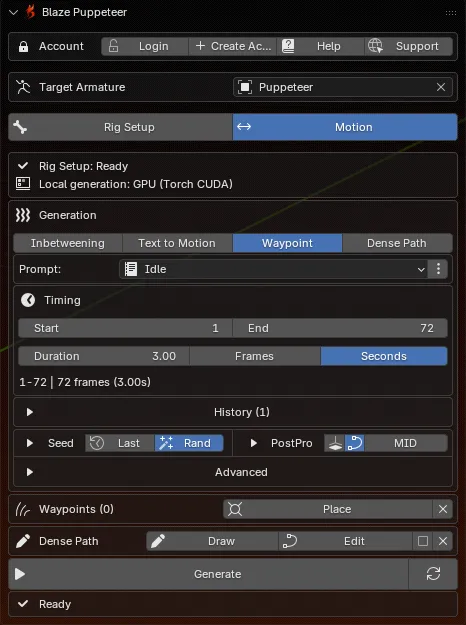Toggle the Dense Path square checkbox
This screenshot has height=625, width=466.
click(x=423, y=541)
